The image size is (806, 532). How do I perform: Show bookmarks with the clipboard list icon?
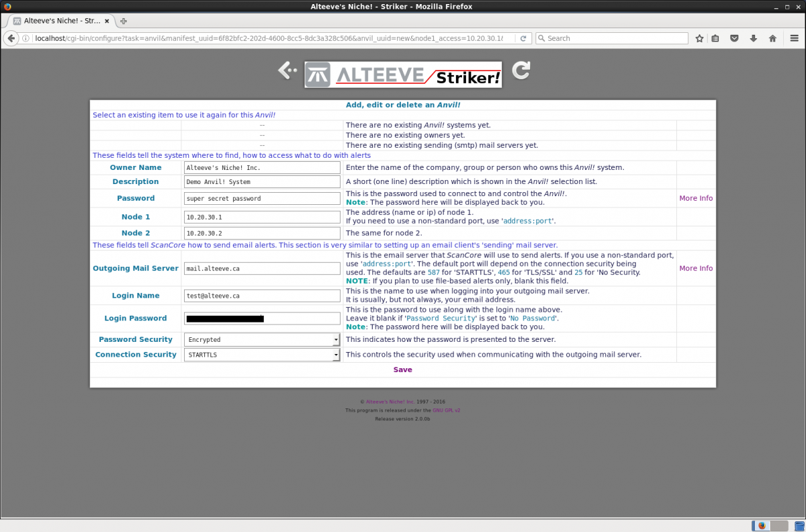coord(715,38)
